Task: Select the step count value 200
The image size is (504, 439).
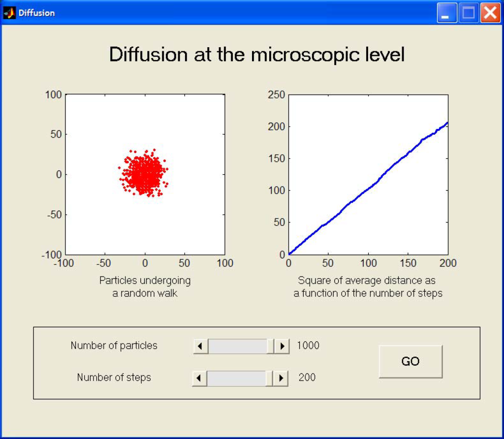Action: pyautogui.click(x=307, y=378)
